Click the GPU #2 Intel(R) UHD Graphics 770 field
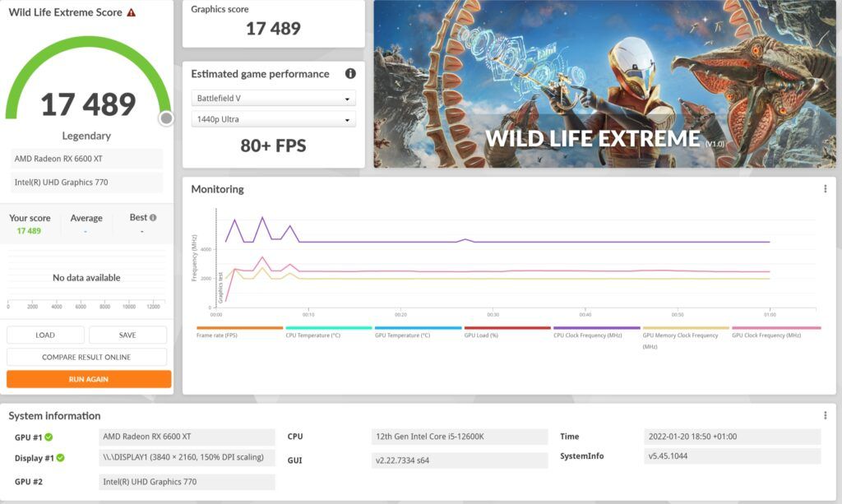 click(x=187, y=482)
